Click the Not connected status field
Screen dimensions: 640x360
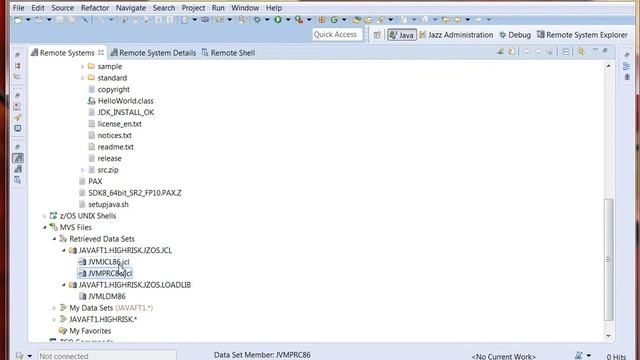[x=107, y=356]
